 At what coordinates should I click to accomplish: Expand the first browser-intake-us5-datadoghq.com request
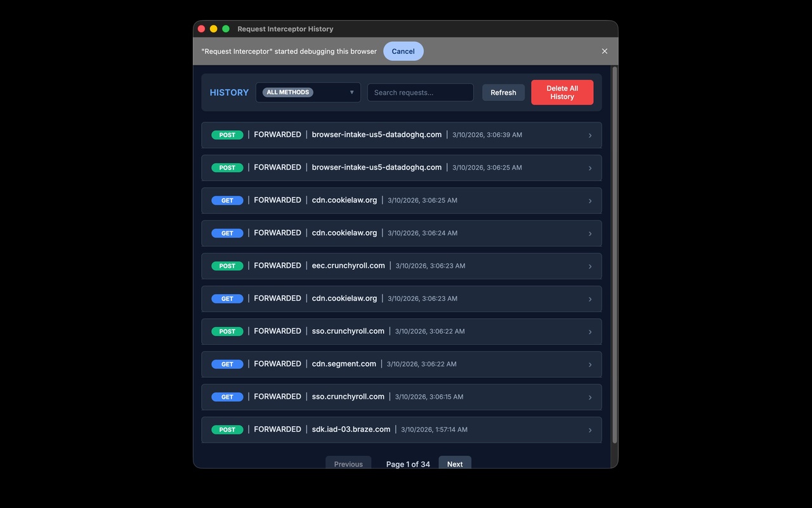(x=590, y=135)
